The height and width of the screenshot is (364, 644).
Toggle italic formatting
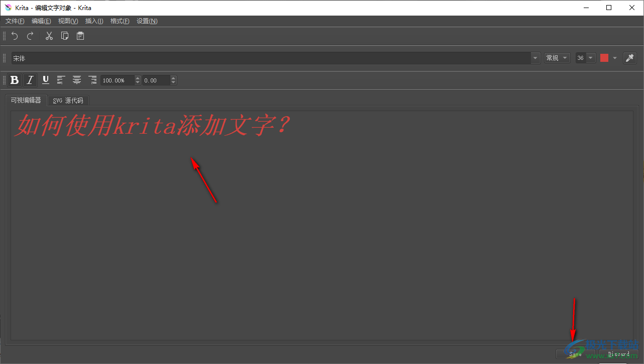point(30,80)
